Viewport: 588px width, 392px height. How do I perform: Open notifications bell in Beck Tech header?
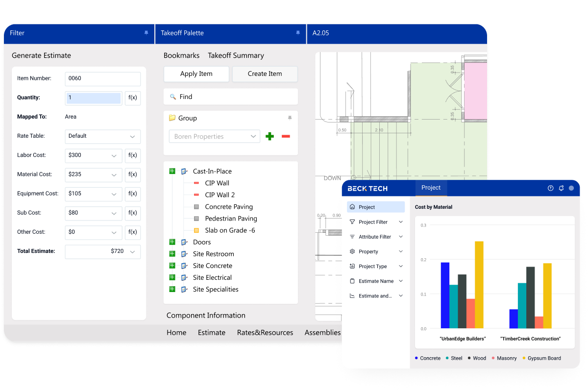[x=561, y=188]
